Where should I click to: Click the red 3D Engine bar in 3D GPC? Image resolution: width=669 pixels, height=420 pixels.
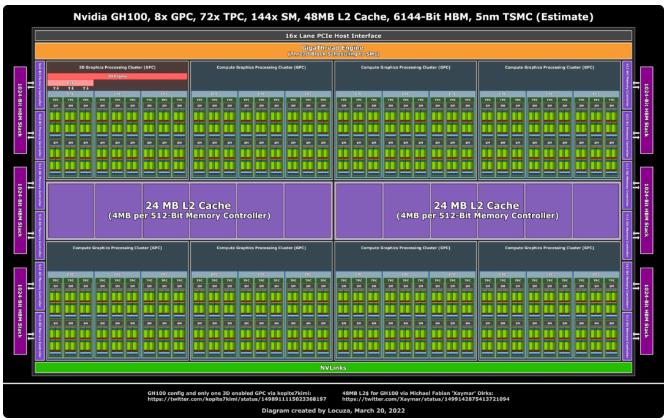tap(117, 76)
